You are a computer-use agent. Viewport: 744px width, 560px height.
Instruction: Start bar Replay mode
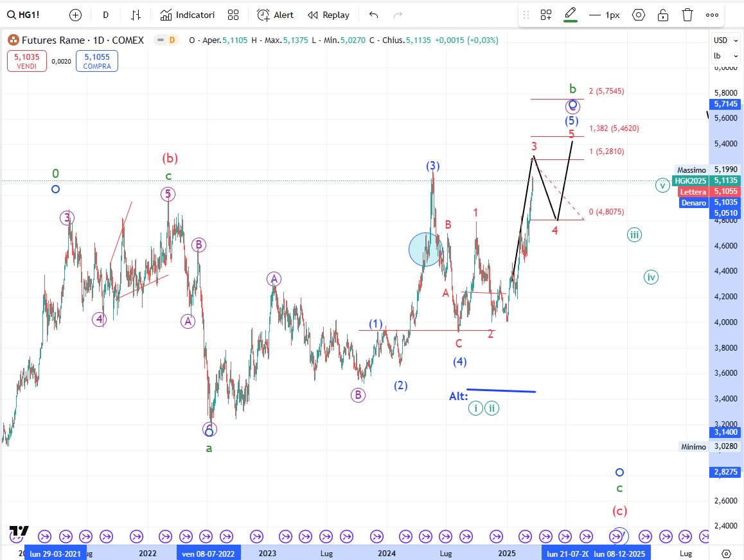pos(328,15)
